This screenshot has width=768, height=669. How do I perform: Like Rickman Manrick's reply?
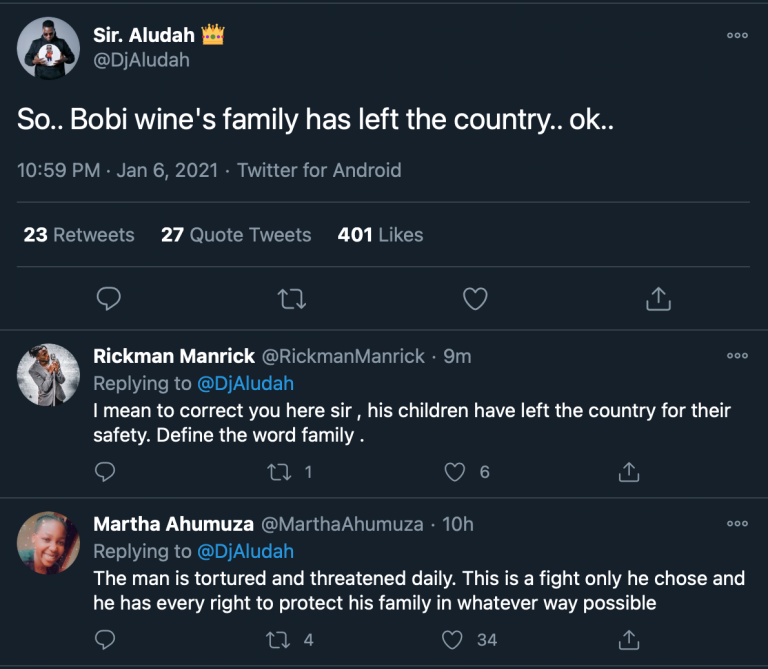(455, 471)
